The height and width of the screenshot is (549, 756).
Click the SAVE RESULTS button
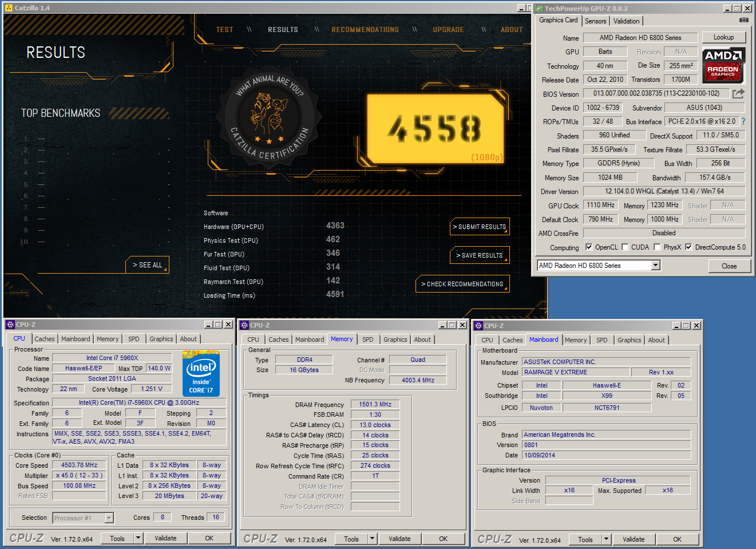coord(480,255)
